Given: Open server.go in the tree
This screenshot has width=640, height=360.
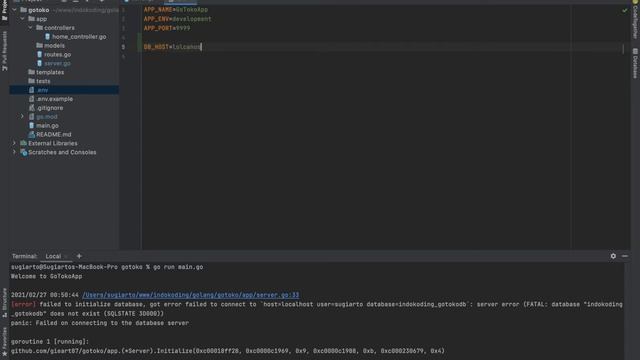Looking at the screenshot, I should [x=57, y=63].
